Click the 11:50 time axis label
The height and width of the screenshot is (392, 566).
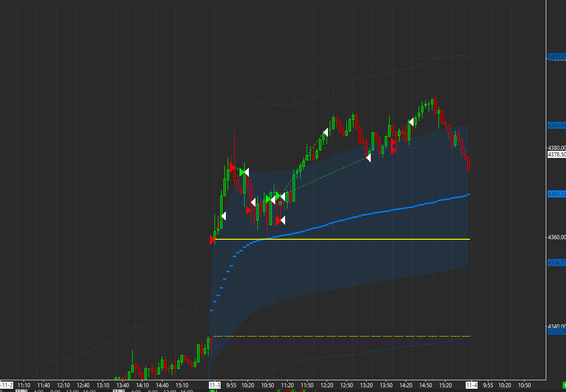[x=307, y=385]
